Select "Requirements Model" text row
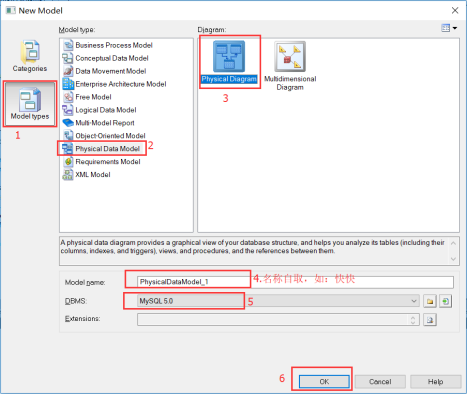 108,162
